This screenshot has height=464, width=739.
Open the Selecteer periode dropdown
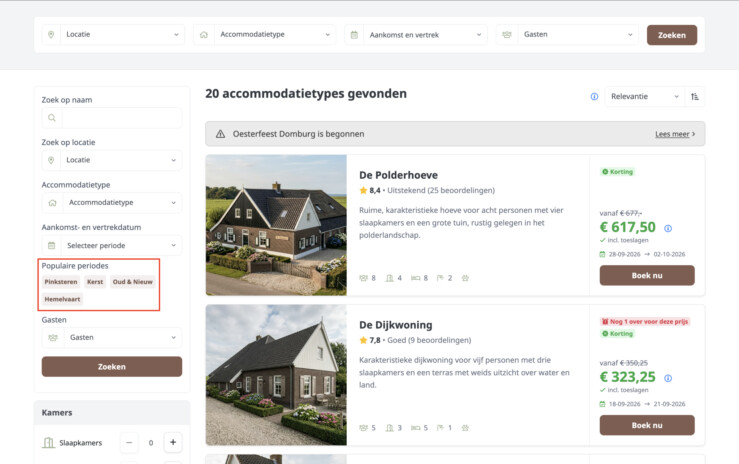[112, 245]
